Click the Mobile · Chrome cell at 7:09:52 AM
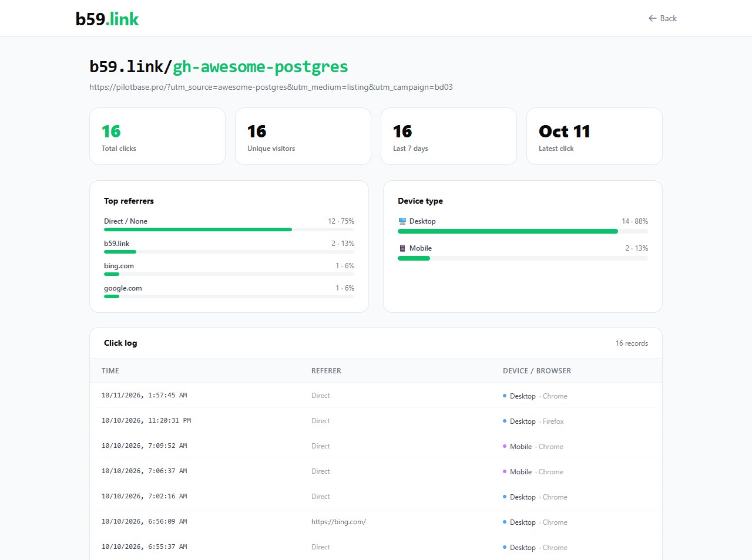 [533, 447]
